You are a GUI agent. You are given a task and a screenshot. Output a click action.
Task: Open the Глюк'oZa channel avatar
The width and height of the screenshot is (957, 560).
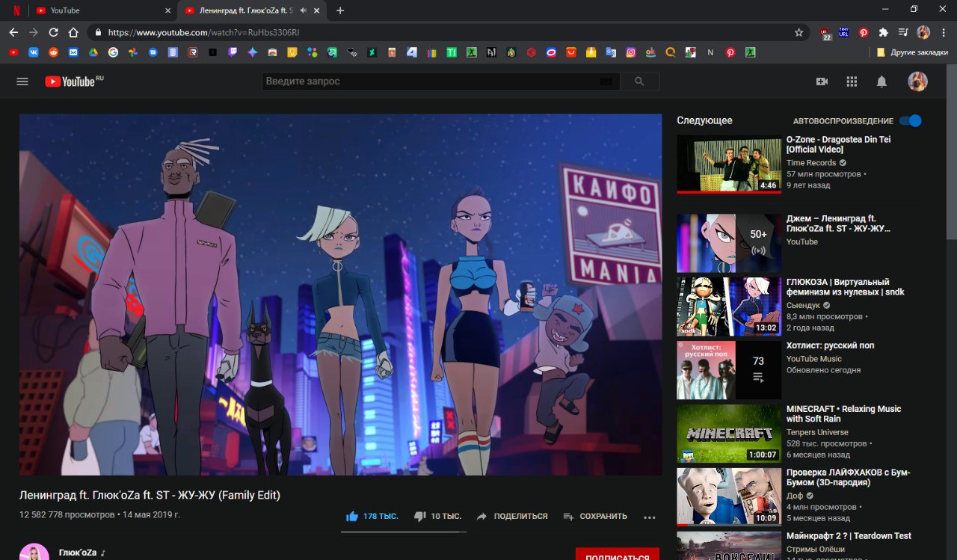34,552
